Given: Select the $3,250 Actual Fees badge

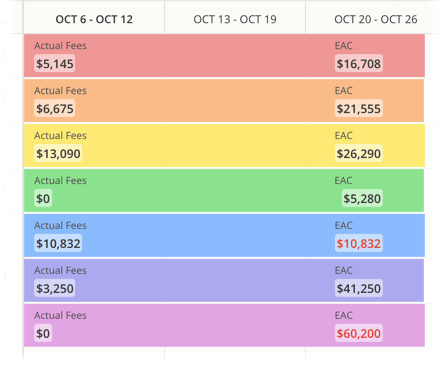Looking at the screenshot, I should [55, 288].
